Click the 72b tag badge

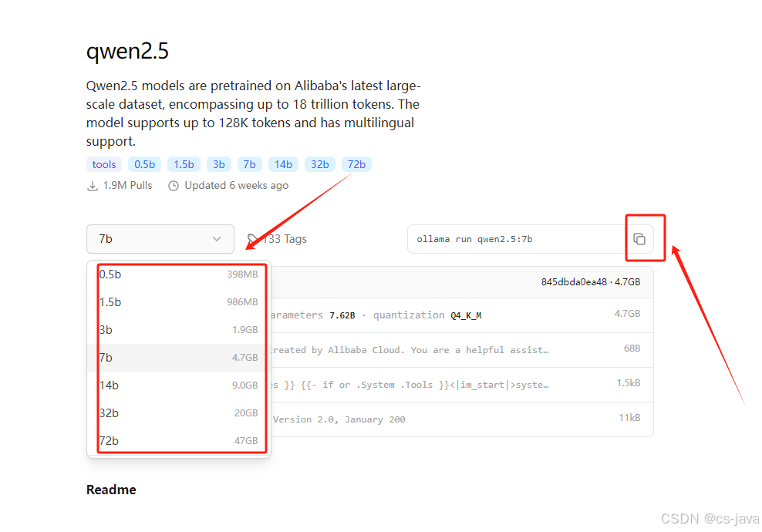pyautogui.click(x=356, y=164)
